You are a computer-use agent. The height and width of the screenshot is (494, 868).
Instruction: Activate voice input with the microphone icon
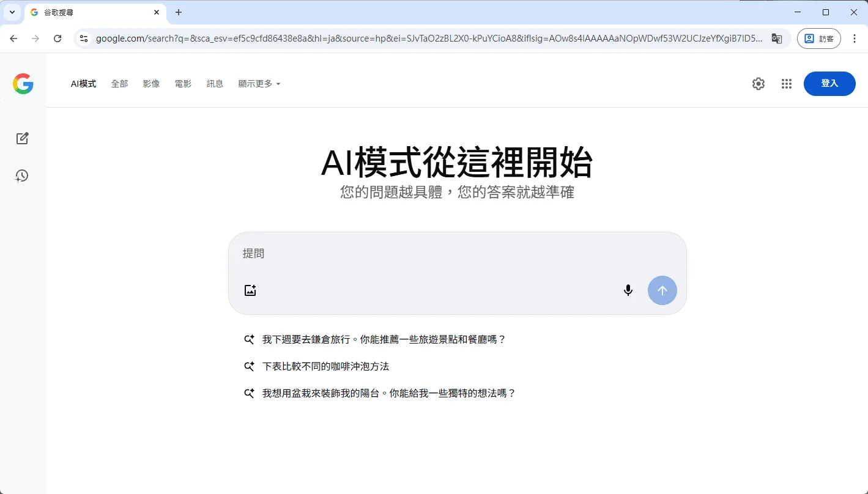click(628, 290)
